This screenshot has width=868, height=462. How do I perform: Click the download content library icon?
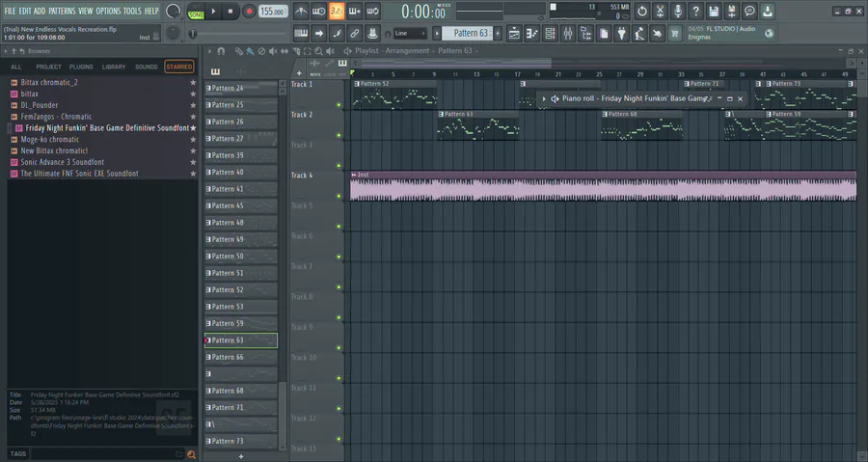(768, 11)
